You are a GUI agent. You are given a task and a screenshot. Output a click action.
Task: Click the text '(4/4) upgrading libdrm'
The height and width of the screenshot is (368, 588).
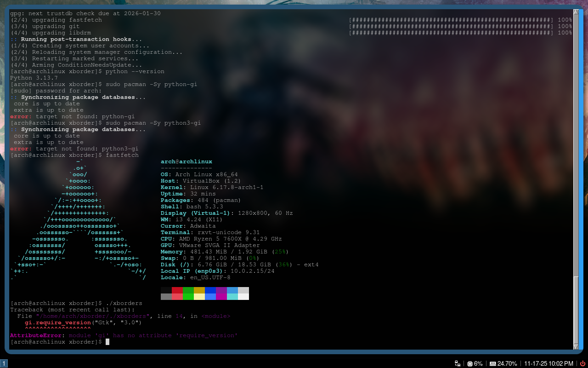coord(51,33)
